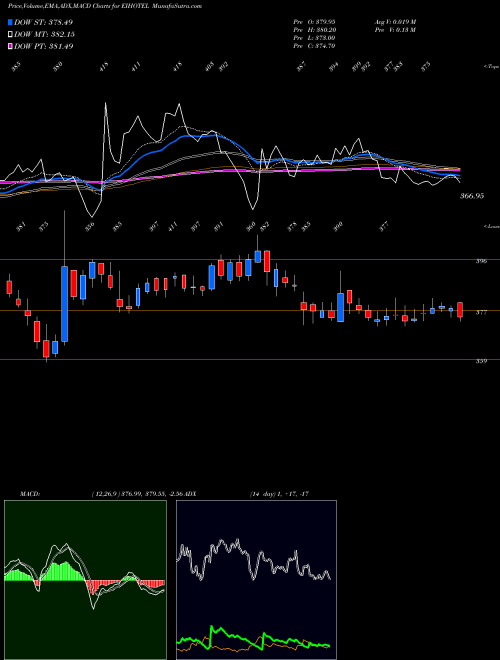This screenshot has width=500, height=660.
Task: Click inside the green MACD histogram chart
Action: tap(85, 580)
